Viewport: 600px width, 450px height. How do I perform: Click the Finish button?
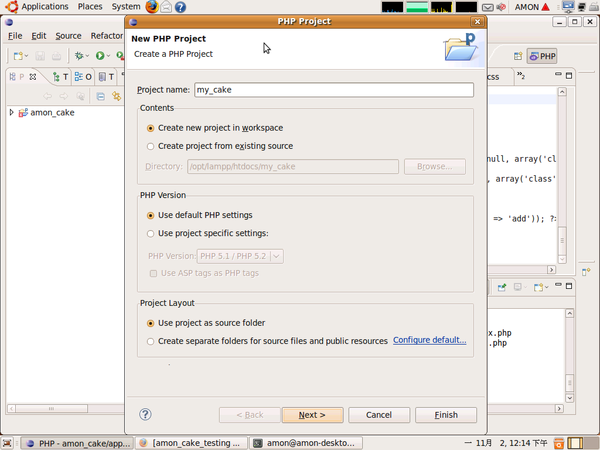[x=446, y=415]
